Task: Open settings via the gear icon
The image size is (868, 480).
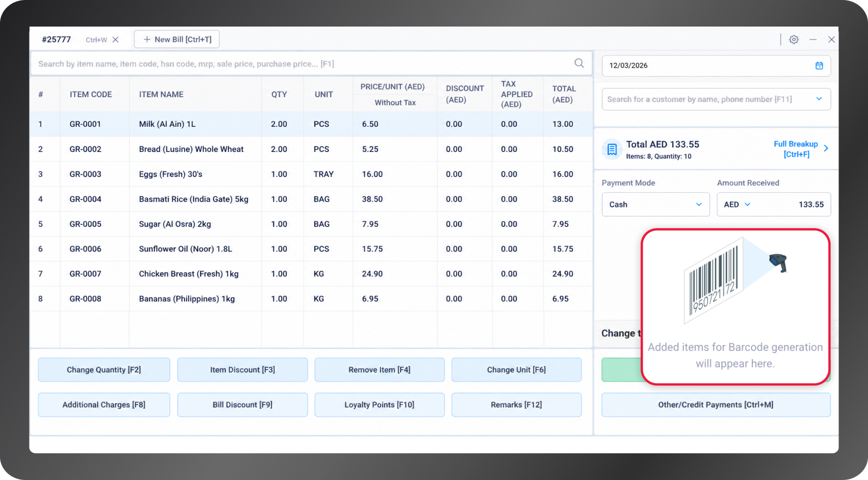Action: (x=794, y=39)
